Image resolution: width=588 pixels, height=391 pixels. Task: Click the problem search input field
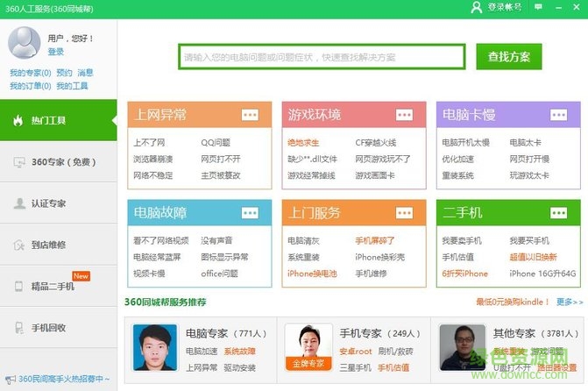click(321, 57)
